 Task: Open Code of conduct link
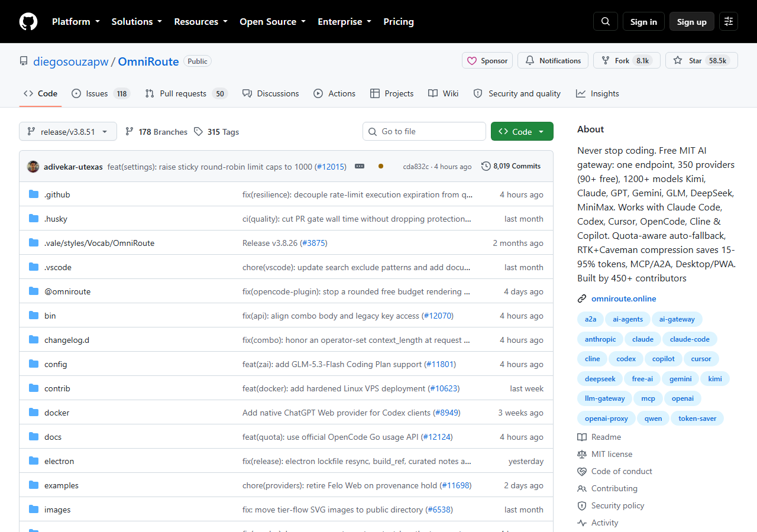[x=615, y=471]
